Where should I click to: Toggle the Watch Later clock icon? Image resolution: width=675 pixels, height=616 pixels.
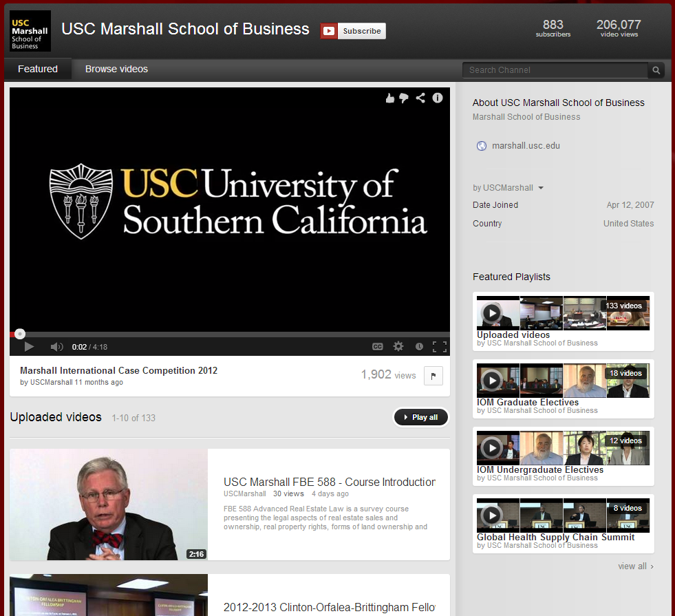tap(419, 347)
